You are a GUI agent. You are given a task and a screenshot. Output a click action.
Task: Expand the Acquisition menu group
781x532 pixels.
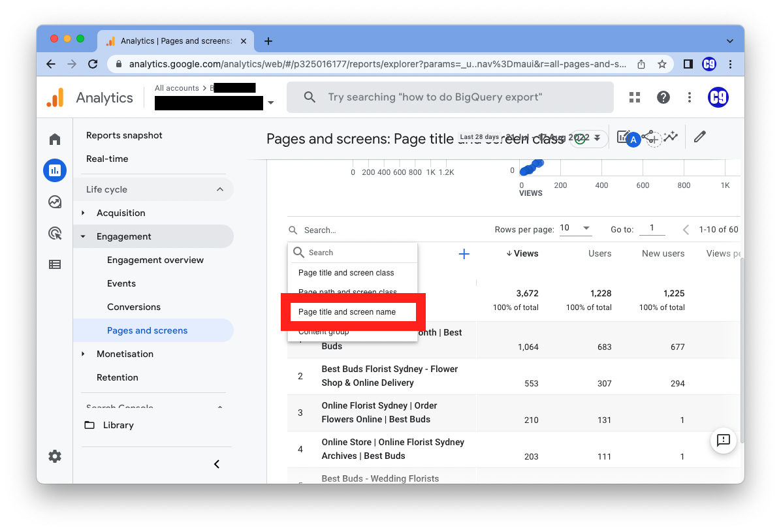[83, 213]
